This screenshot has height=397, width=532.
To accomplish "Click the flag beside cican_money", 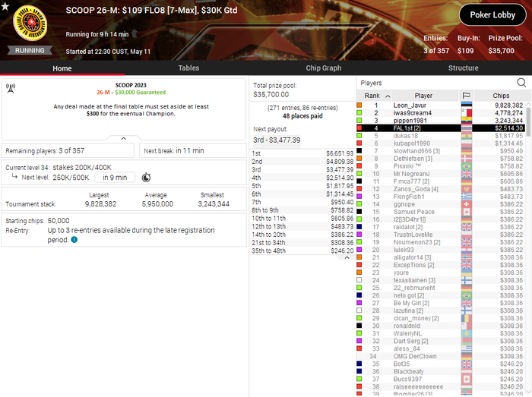I will 467,318.
